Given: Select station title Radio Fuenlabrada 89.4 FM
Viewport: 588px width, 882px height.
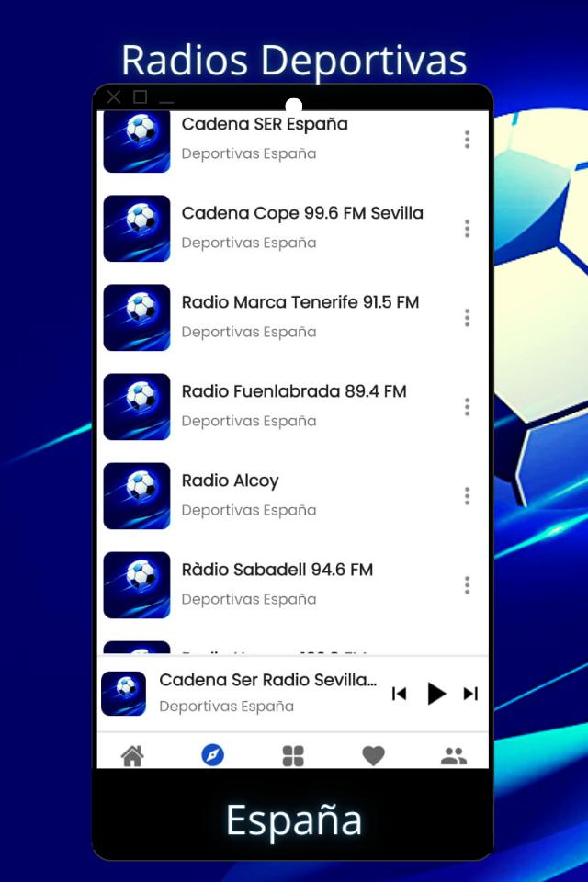Looking at the screenshot, I should click(294, 391).
